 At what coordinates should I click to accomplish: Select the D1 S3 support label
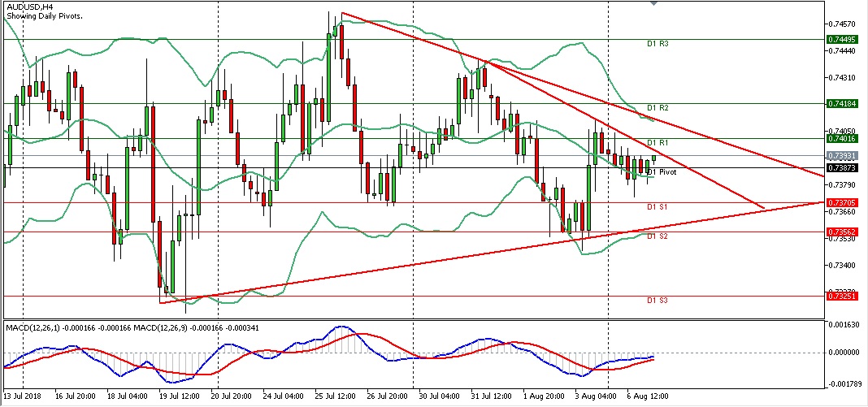pos(658,301)
